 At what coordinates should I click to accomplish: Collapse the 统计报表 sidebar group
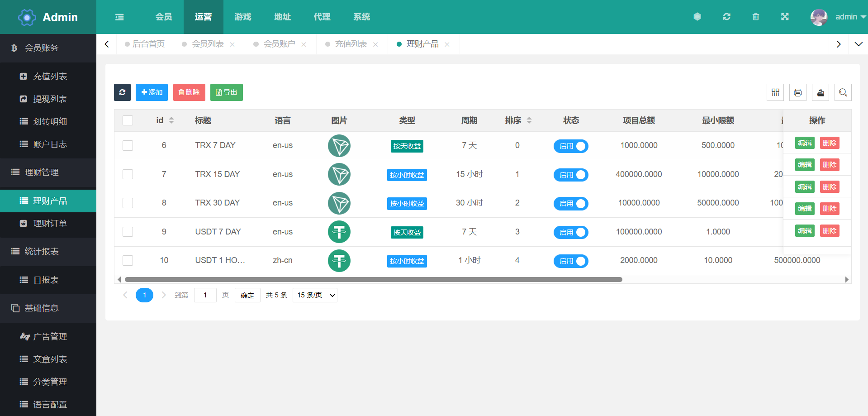pyautogui.click(x=48, y=252)
